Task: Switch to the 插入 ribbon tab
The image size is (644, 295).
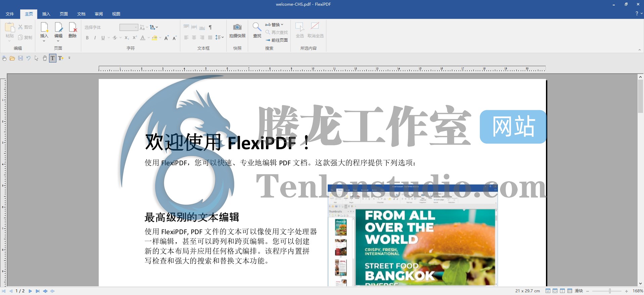Action: [46, 14]
